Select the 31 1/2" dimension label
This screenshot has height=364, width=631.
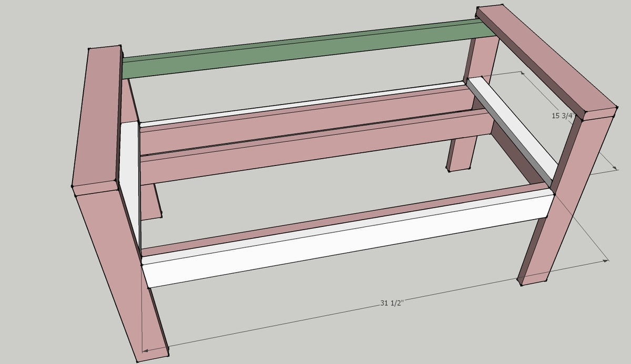pos(391,304)
